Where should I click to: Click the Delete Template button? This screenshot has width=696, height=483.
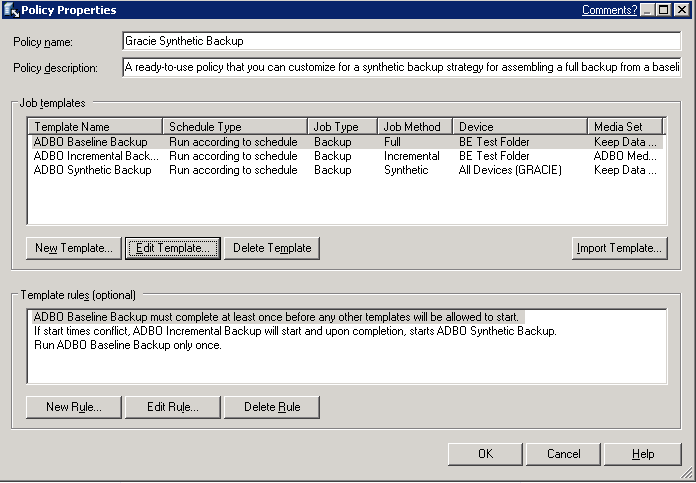pos(272,248)
